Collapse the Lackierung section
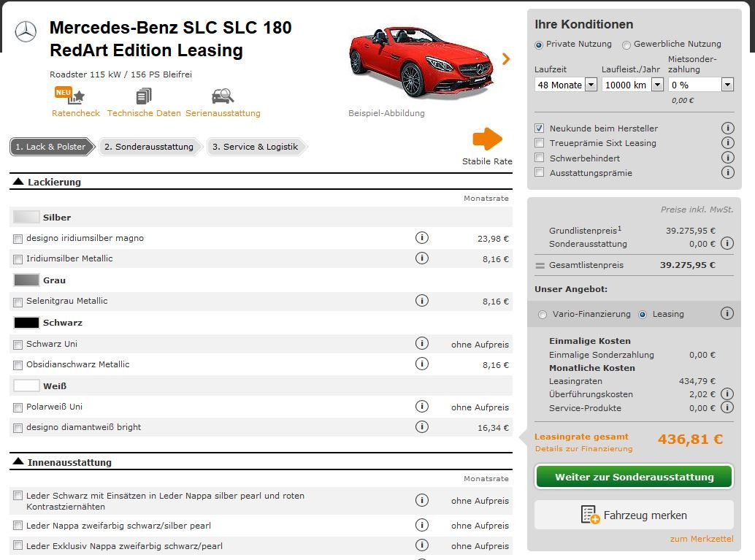This screenshot has width=755, height=560. click(x=19, y=182)
